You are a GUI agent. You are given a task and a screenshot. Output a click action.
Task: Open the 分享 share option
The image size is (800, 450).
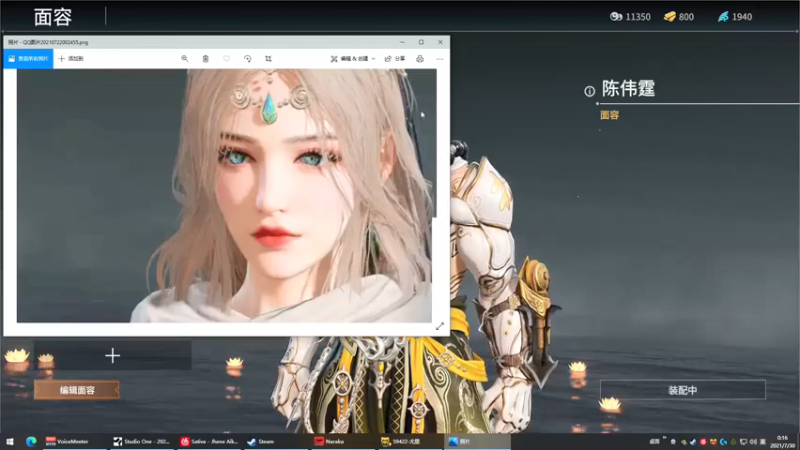pyautogui.click(x=395, y=59)
